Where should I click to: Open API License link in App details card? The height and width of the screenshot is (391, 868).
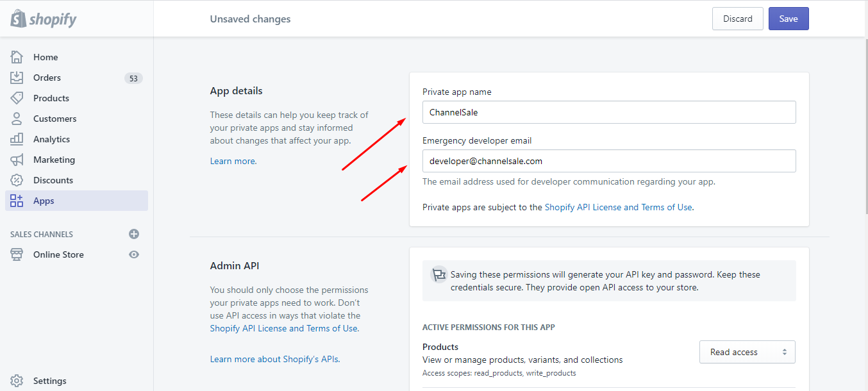coord(618,207)
